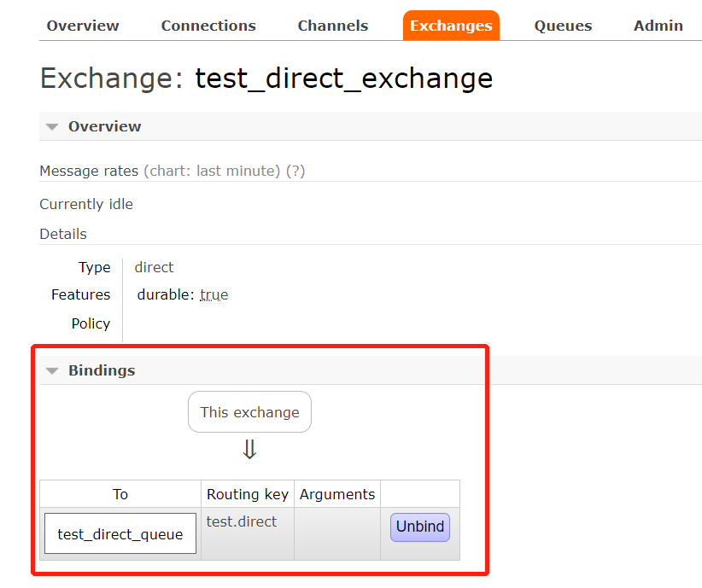Click the test.direct routing key value
This screenshot has width=702, height=588.
coord(242,521)
